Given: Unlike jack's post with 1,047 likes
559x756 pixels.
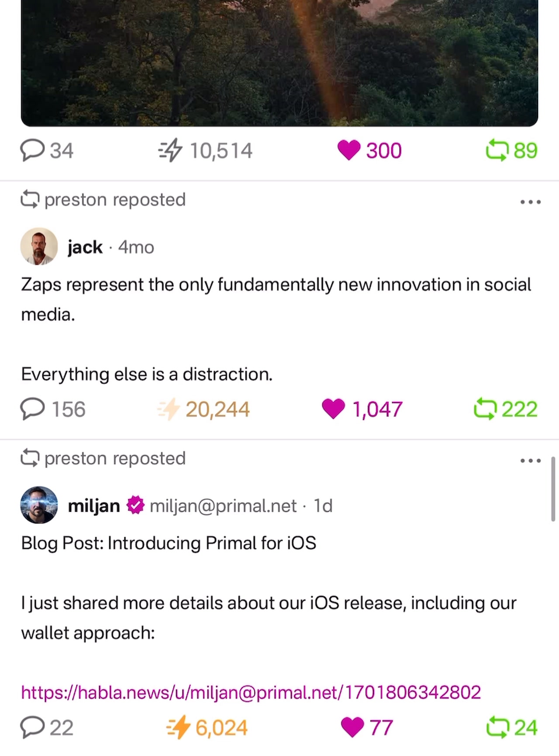Looking at the screenshot, I should coord(333,409).
